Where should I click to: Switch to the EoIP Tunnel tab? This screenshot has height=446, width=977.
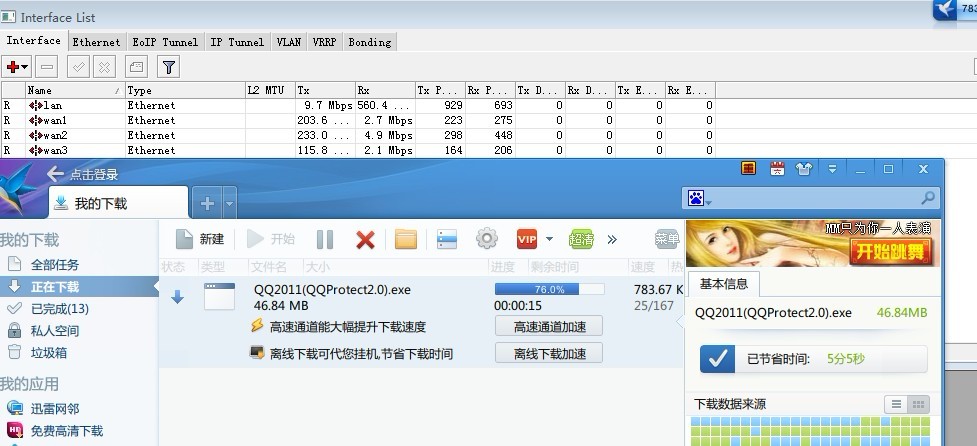[x=165, y=42]
